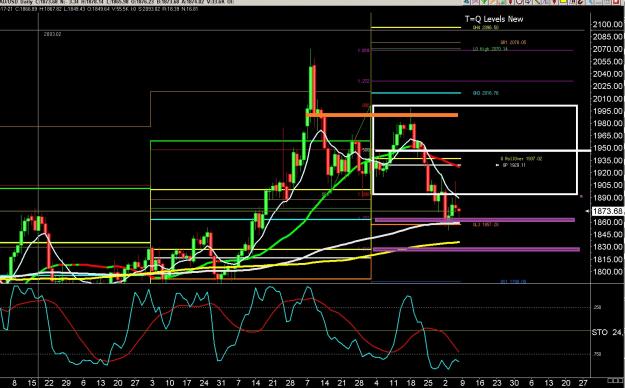This screenshot has height=388, width=625.
Task: Click the 1935.00 price axis label
Action: (608, 160)
